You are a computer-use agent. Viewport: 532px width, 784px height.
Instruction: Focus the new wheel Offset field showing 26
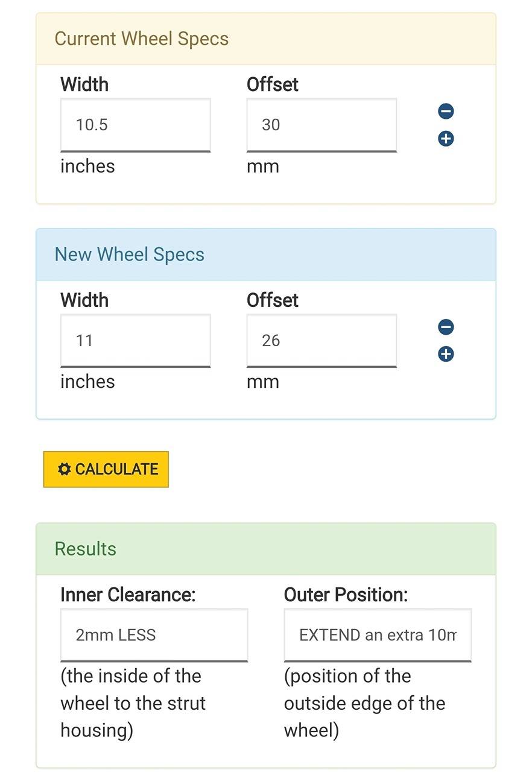click(321, 341)
